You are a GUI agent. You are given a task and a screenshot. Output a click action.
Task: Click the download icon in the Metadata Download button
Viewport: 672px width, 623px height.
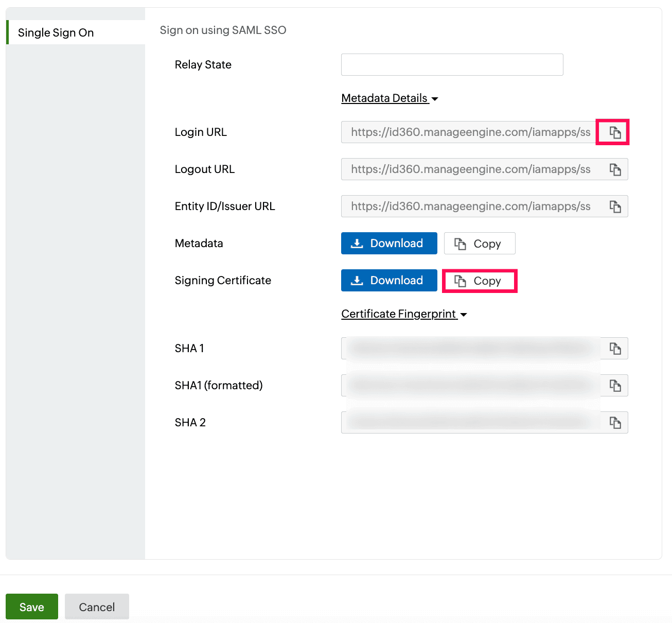(x=357, y=243)
